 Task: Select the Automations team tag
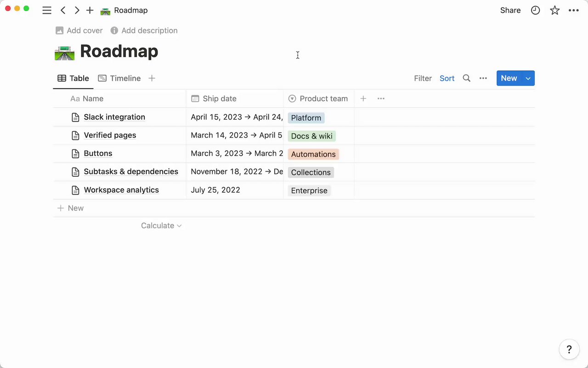tap(313, 154)
